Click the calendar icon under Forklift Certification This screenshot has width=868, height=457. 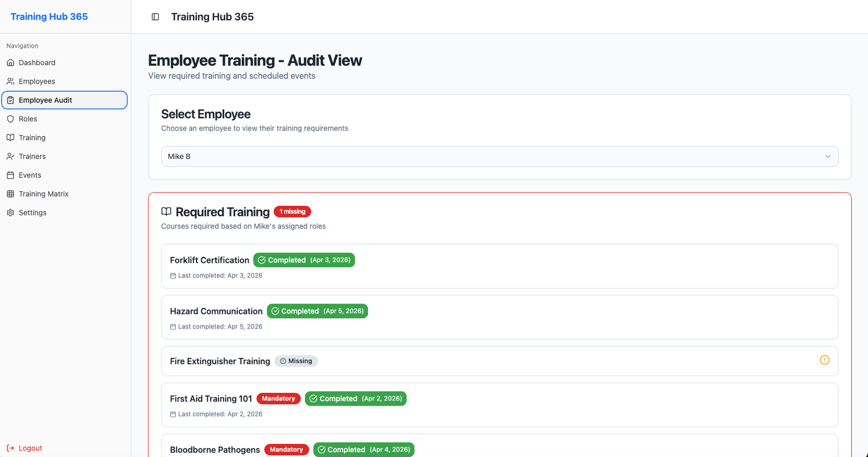point(173,275)
